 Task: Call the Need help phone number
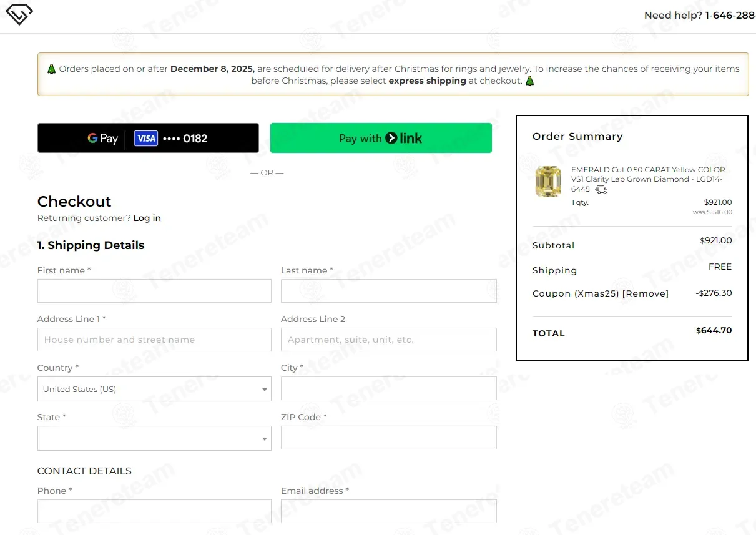point(729,16)
